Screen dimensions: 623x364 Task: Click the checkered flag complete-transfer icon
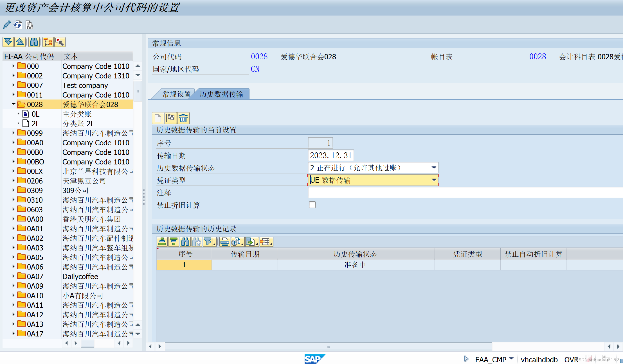[x=170, y=118]
